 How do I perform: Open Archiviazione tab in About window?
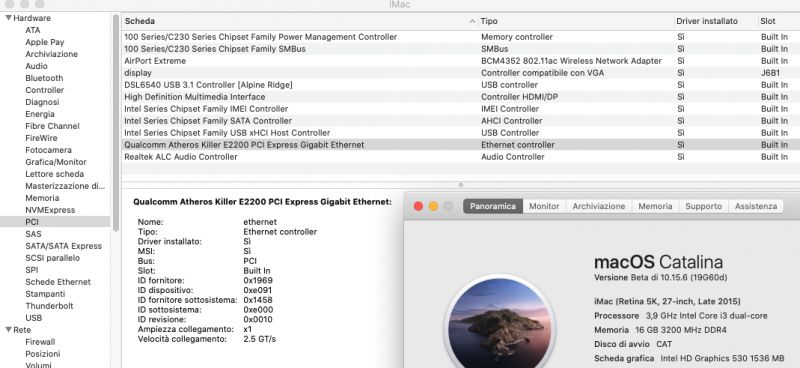[599, 206]
